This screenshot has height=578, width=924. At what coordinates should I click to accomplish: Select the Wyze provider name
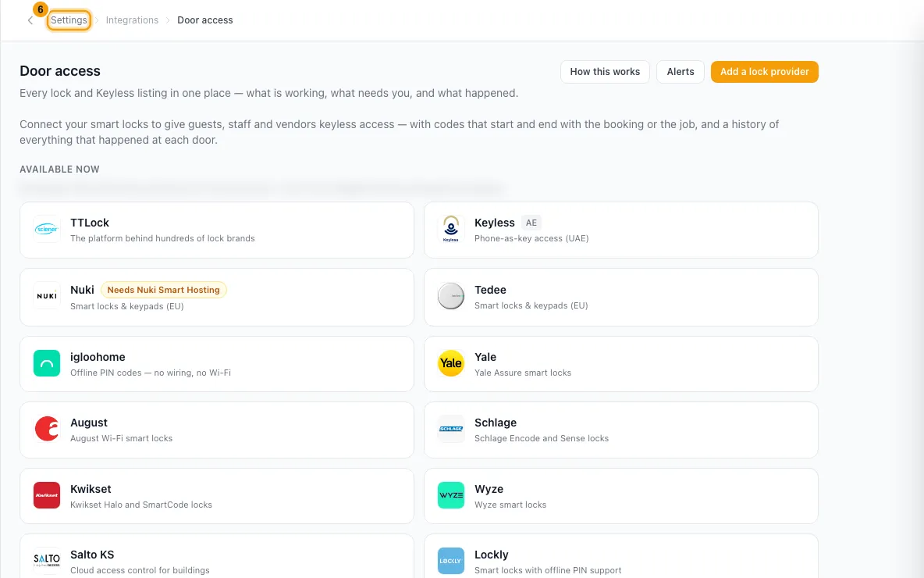[489, 489]
